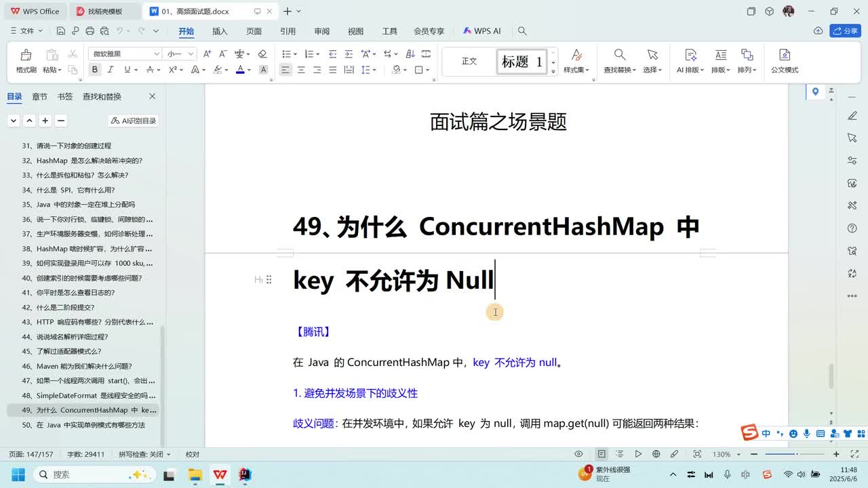
Task: Click increase indent icon
Action: (x=349, y=54)
